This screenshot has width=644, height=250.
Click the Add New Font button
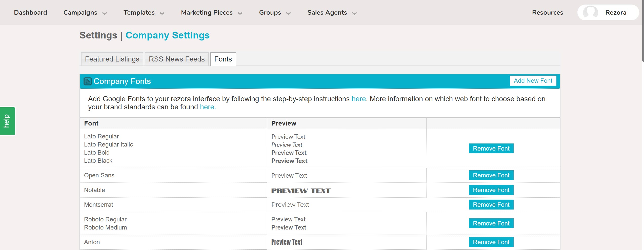pos(533,81)
